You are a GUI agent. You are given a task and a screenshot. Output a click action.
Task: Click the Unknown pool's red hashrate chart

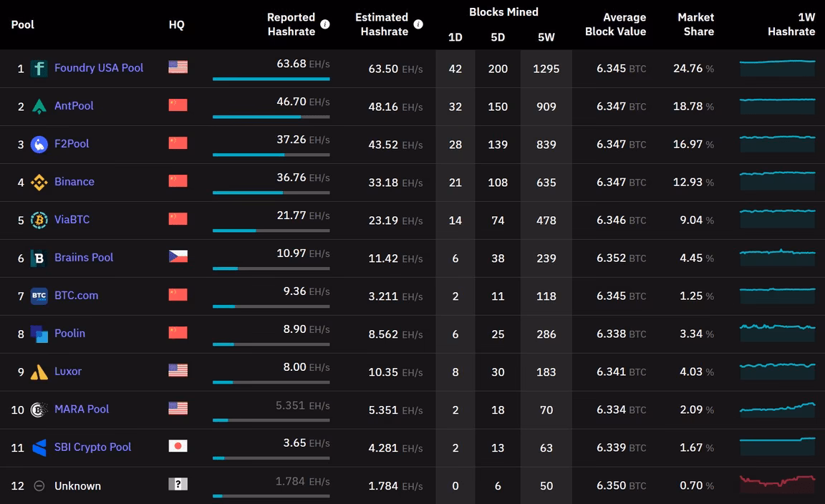click(x=777, y=485)
